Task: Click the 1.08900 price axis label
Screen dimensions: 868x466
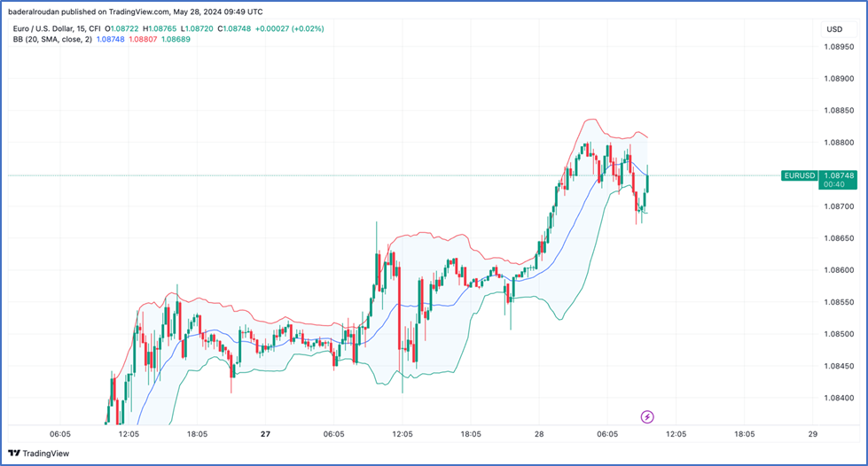Action: point(839,79)
